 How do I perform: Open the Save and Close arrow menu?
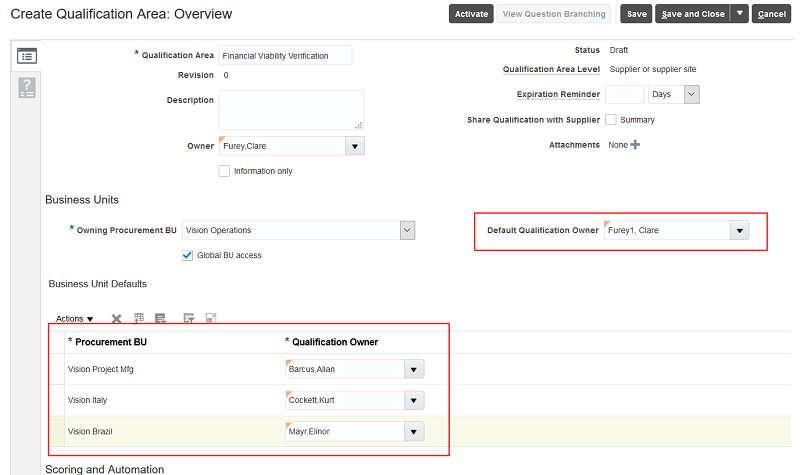click(739, 14)
